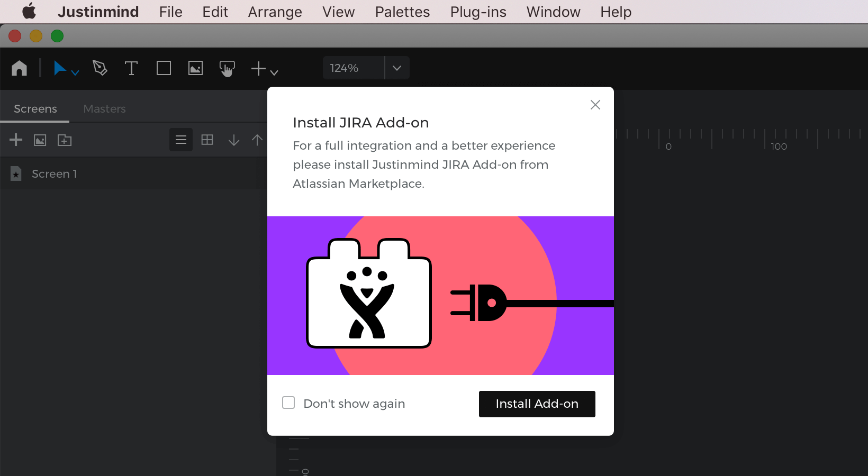This screenshot has width=868, height=476.
Task: Click the yellow minimize window button
Action: coord(36,36)
